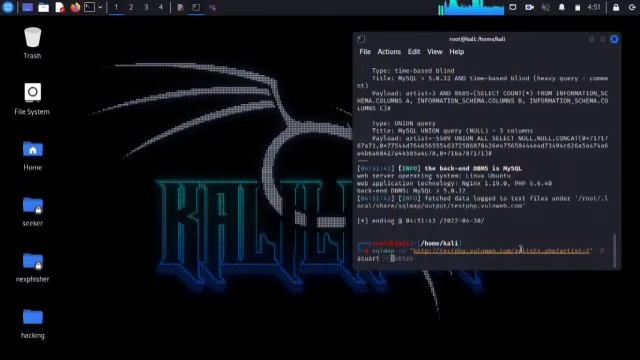Click the power manager battery icon
The height and width of the screenshot is (360, 640).
coord(577,7)
